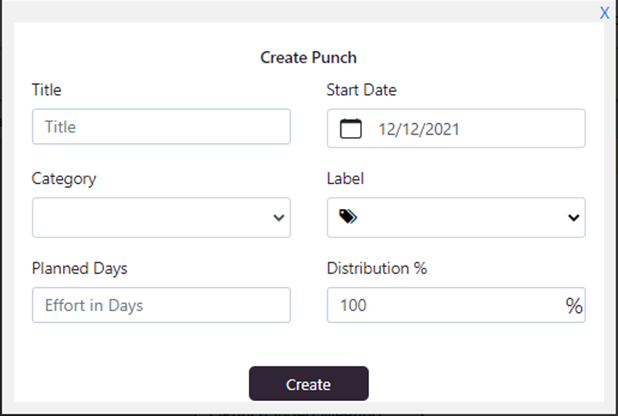Click the tag icon in Label field
Viewport: 618px width, 416px height.
348,216
